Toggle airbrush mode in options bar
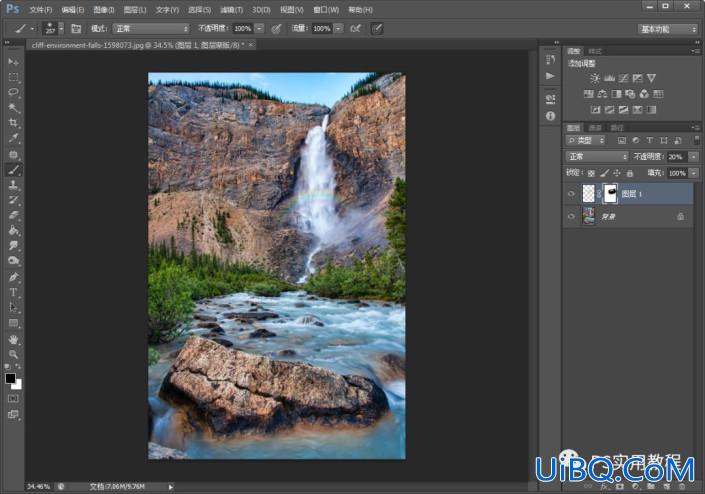Image resolution: width=705 pixels, height=494 pixels. click(355, 29)
